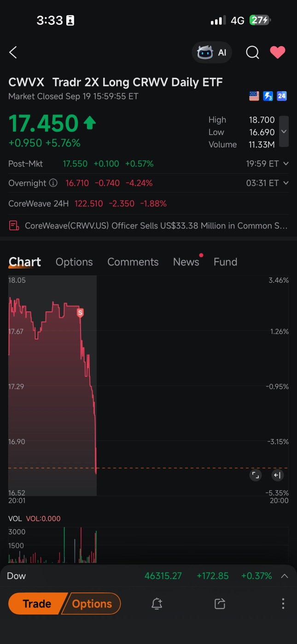Toggle the favorite heart icon

click(277, 53)
